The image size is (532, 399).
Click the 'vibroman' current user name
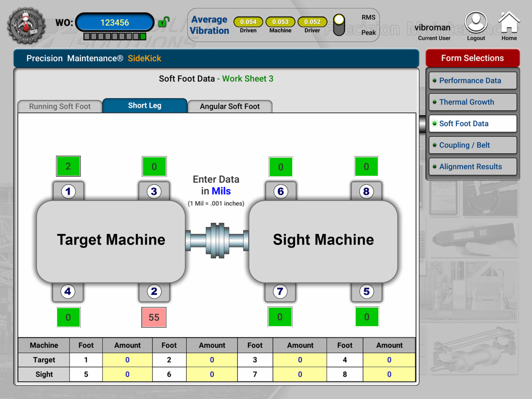click(x=432, y=28)
